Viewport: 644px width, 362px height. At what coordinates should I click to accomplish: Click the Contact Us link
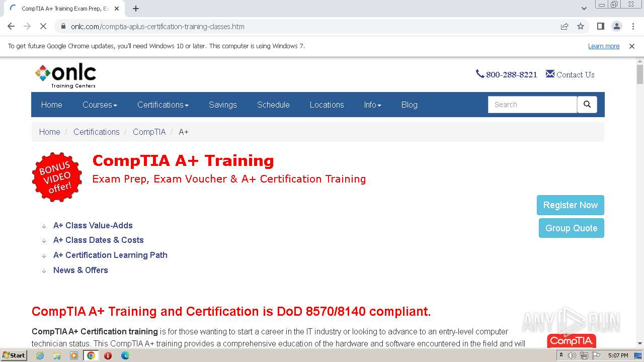pos(576,74)
